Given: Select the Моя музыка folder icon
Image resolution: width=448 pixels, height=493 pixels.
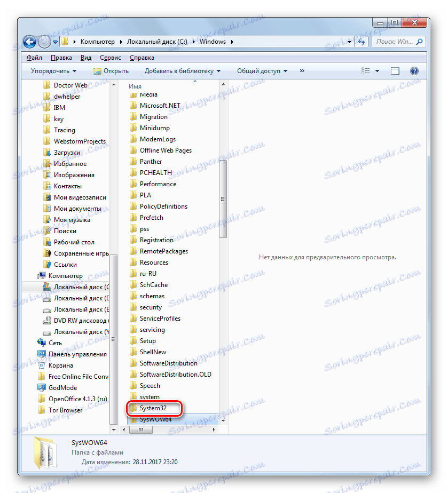Looking at the screenshot, I should 47,220.
